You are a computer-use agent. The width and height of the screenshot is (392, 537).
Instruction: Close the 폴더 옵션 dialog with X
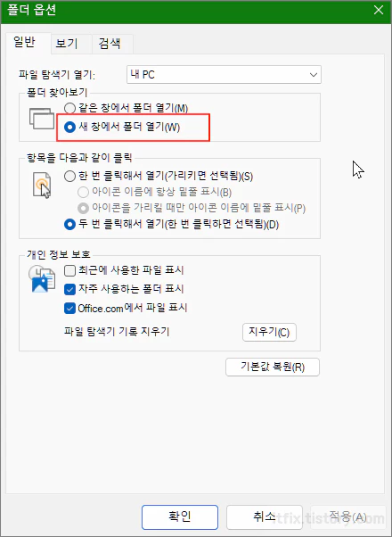point(379,11)
